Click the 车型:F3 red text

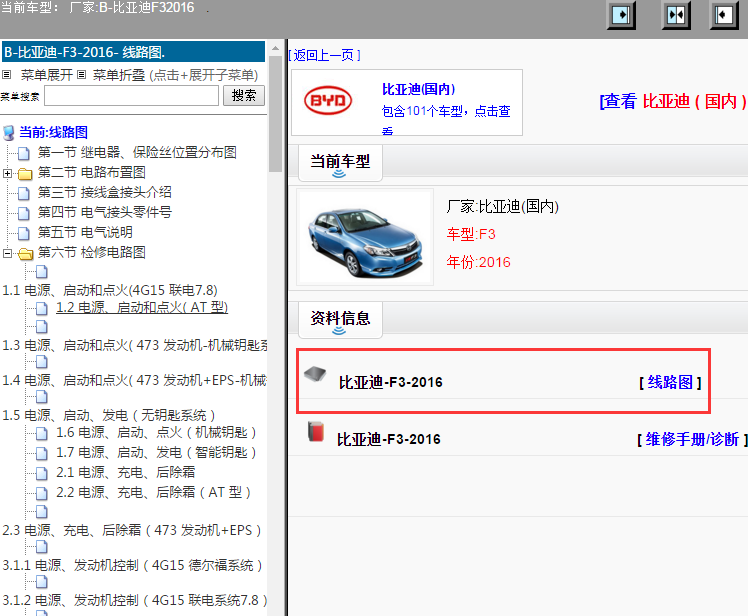coord(471,234)
